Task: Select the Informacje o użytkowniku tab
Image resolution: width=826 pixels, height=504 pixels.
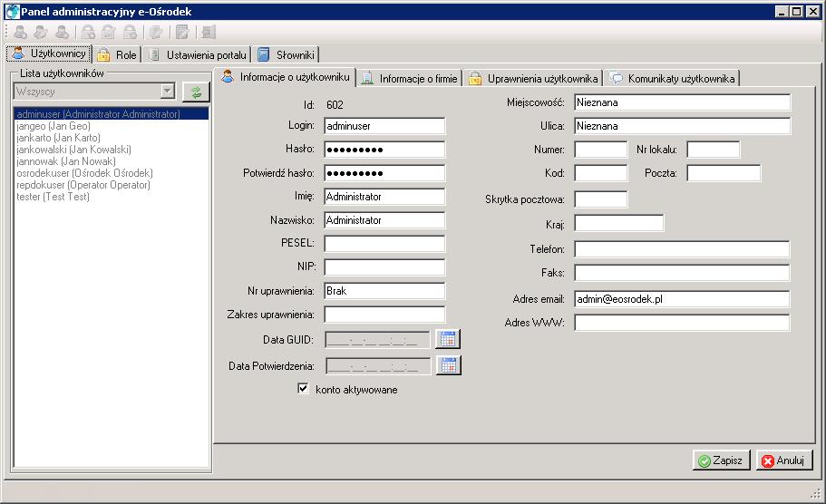Action: tap(285, 77)
